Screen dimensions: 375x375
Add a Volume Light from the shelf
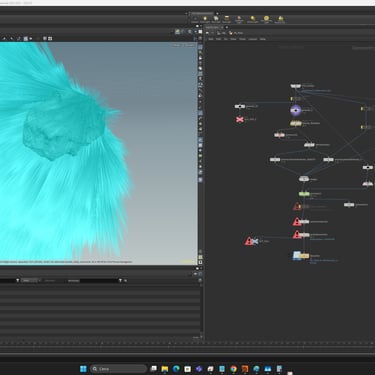(252, 19)
